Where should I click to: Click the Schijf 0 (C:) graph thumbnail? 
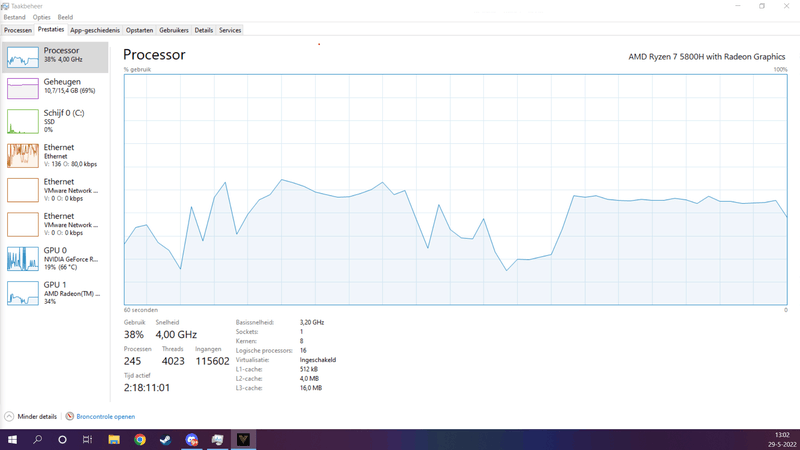pos(22,121)
